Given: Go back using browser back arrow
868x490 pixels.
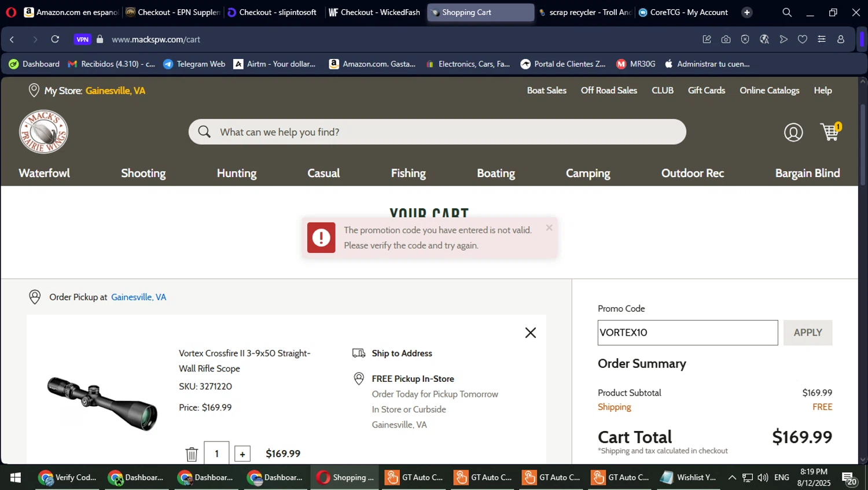Looking at the screenshot, I should (12, 39).
